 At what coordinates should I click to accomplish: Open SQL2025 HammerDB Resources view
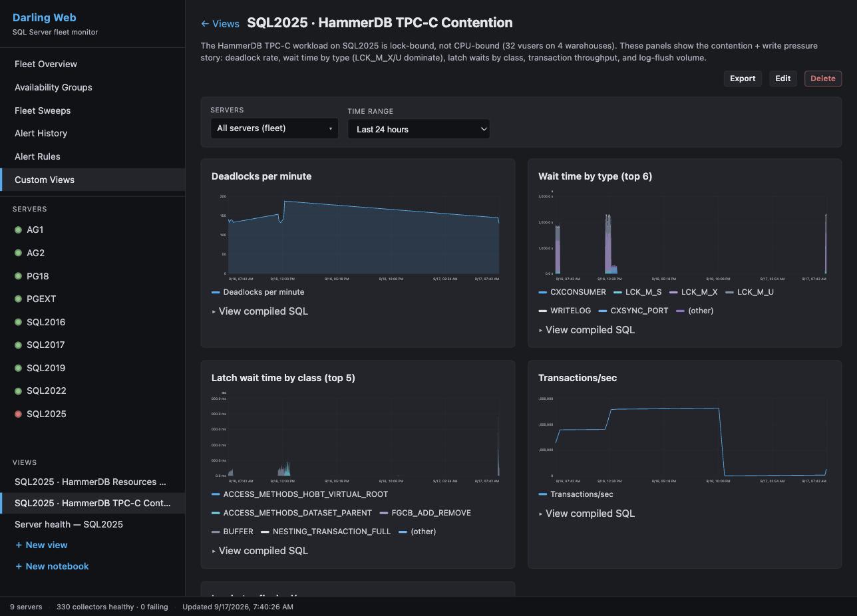tap(92, 482)
